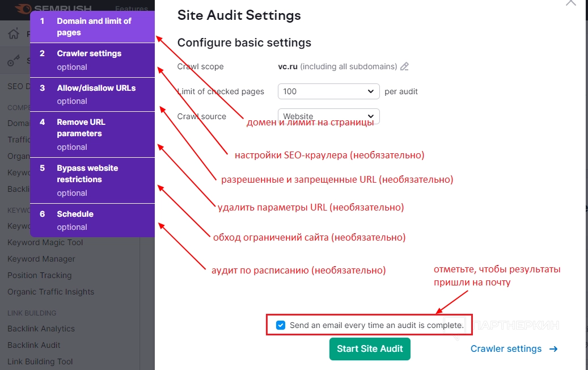Open the Schedule step
Image resolution: width=588 pixels, height=370 pixels.
(92, 220)
